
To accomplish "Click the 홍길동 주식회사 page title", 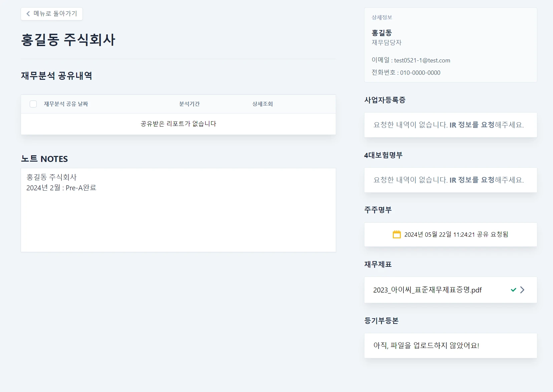I will coord(68,40).
